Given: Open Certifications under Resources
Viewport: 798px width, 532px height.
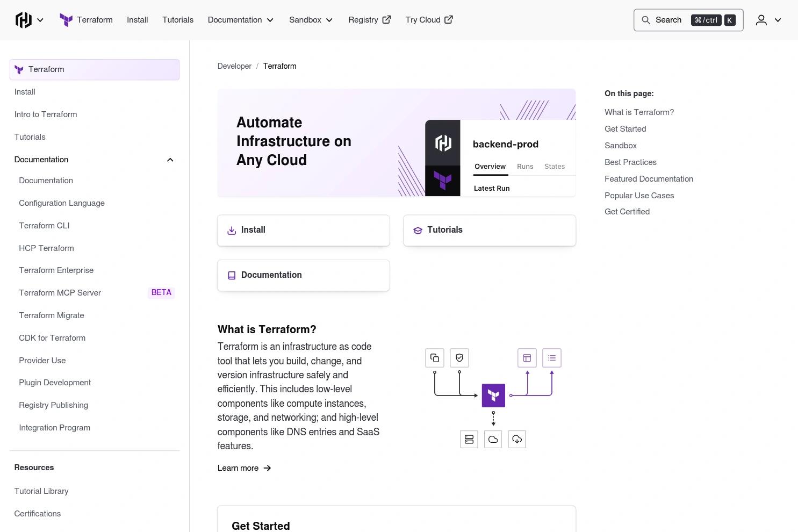Looking at the screenshot, I should [x=38, y=514].
